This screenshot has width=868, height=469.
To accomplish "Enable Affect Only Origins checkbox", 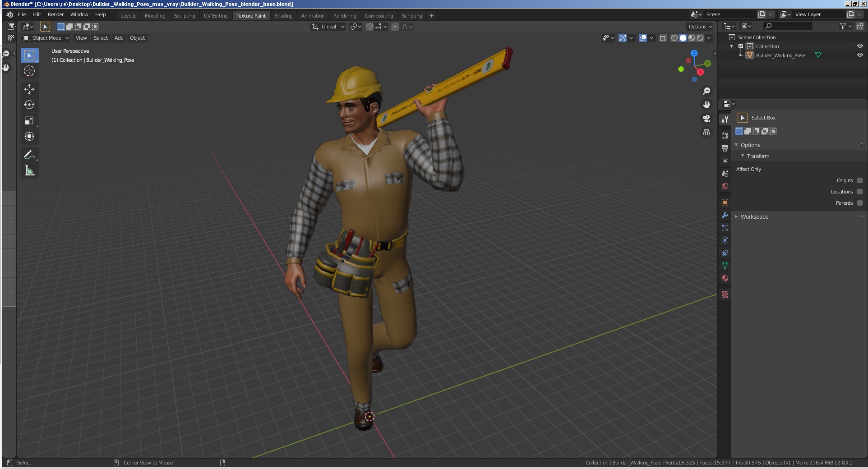I will click(860, 180).
